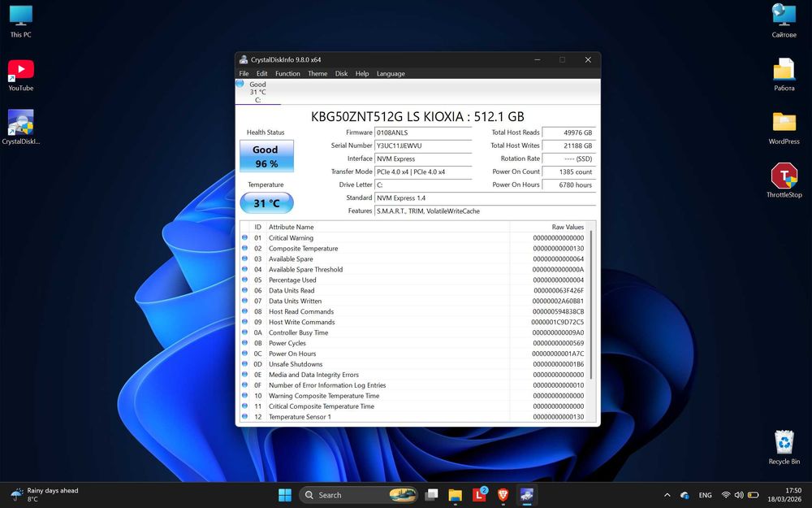Select the Percentage Used row

click(x=414, y=280)
